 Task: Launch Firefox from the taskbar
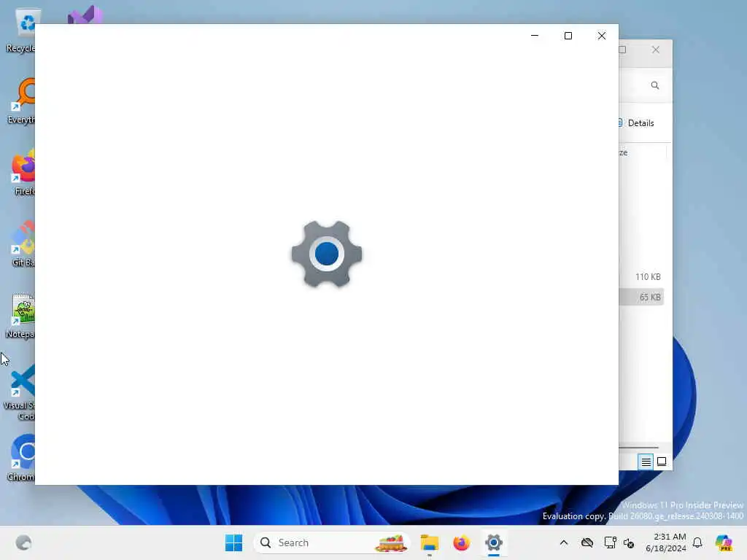point(461,542)
